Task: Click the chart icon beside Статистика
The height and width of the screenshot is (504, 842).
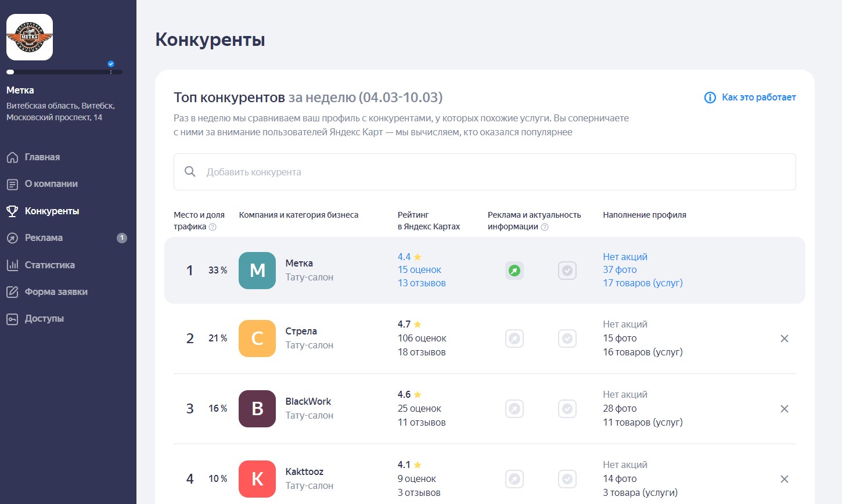Action: coord(12,265)
